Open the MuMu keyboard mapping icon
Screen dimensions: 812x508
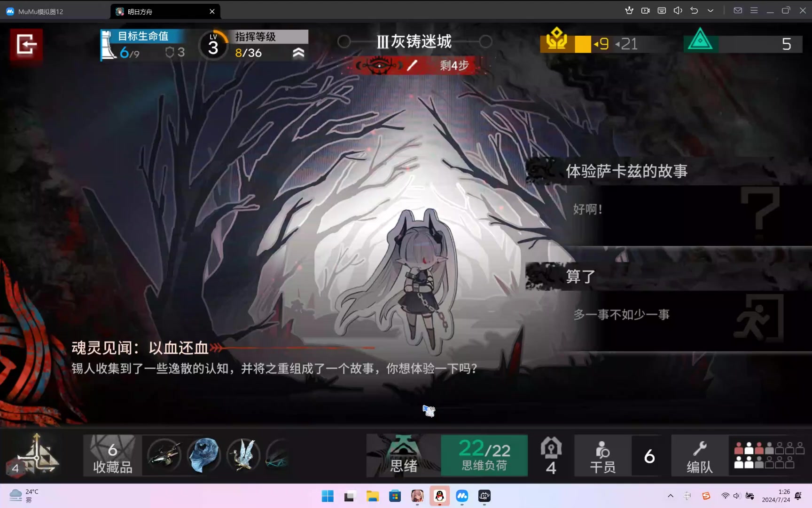point(662,10)
